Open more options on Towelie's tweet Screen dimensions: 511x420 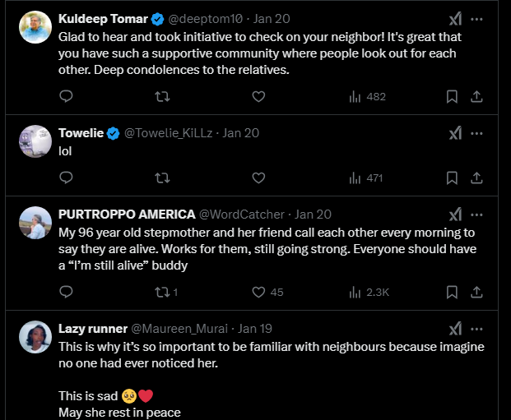coord(476,132)
